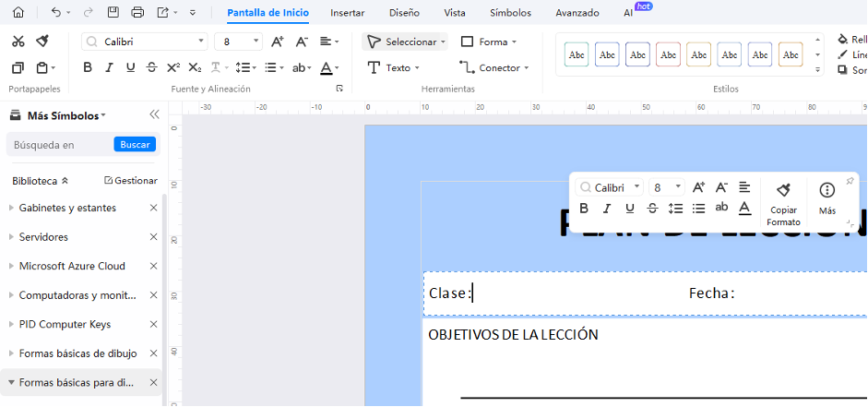868x407 pixels.
Task: Switch to the Diseño tab
Action: tap(404, 13)
